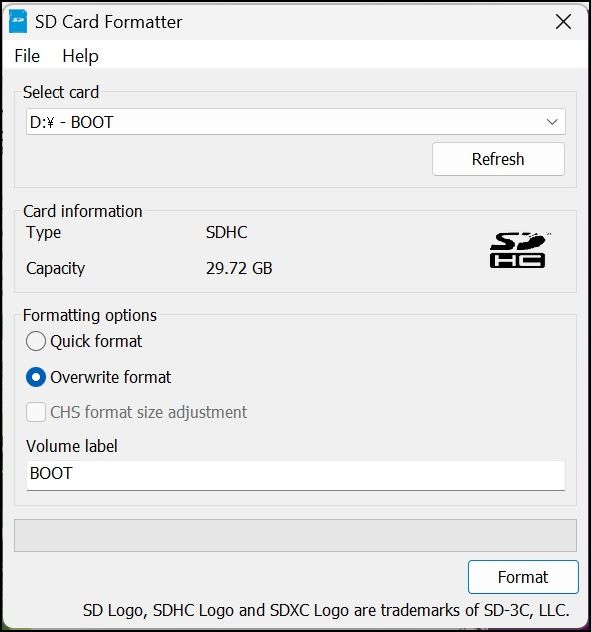Viewport: 591px width, 632px height.
Task: Click the 29.72 GB capacity value
Action: click(239, 268)
